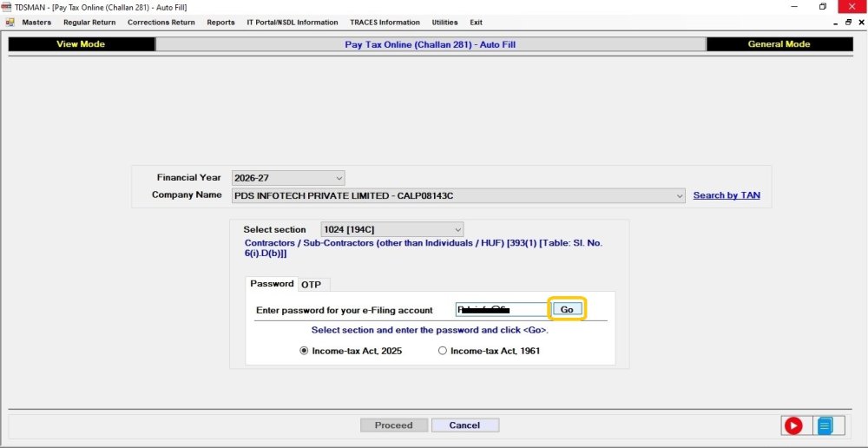Switch to the Password tab
Image resolution: width=868 pixels, height=448 pixels.
pos(272,284)
